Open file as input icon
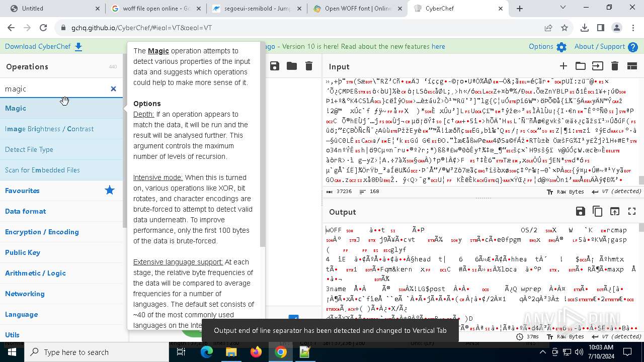Viewport: 644px width, 362px height. [x=597, y=66]
